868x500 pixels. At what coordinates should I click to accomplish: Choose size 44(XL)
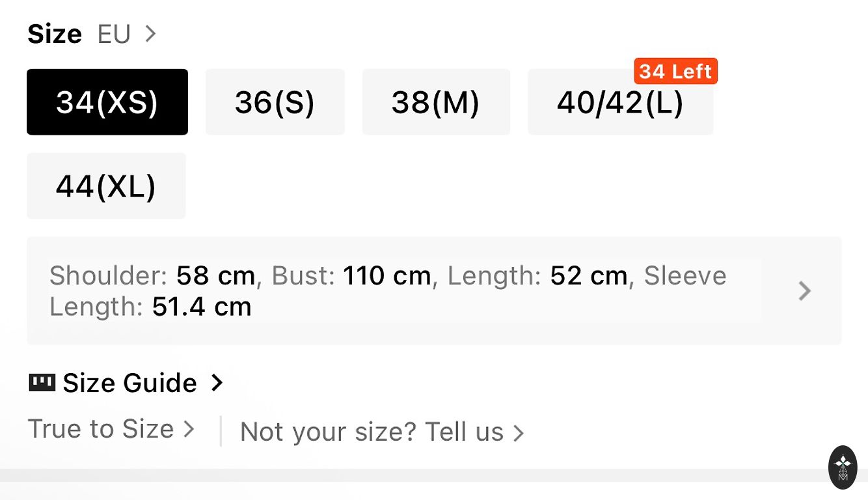tap(106, 186)
